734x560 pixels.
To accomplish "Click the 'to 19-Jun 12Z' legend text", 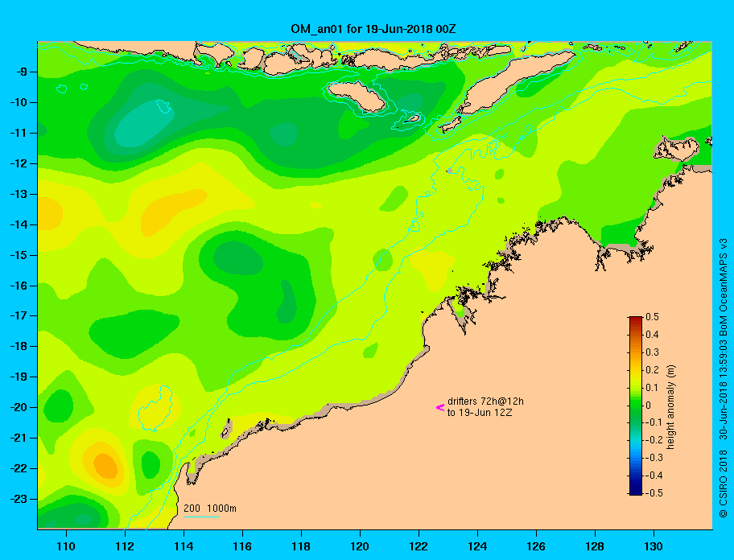I will 480,413.
